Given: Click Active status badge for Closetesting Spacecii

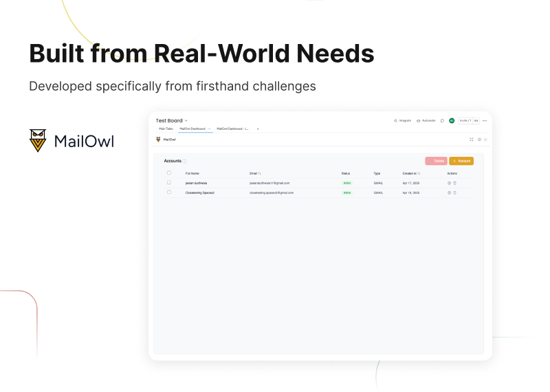Looking at the screenshot, I should click(347, 193).
